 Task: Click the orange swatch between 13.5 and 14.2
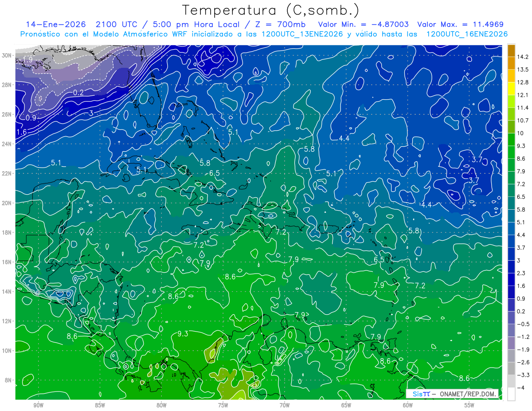pyautogui.click(x=511, y=63)
